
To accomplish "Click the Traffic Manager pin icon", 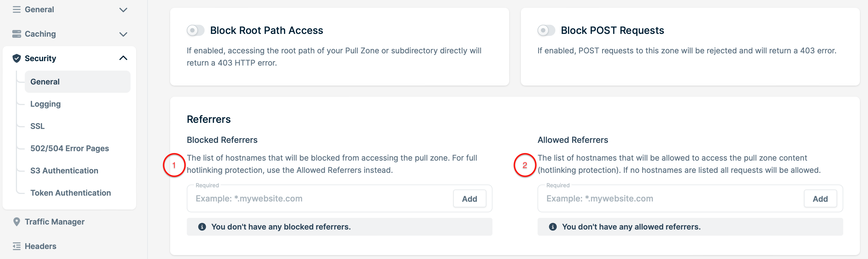I will (x=16, y=222).
